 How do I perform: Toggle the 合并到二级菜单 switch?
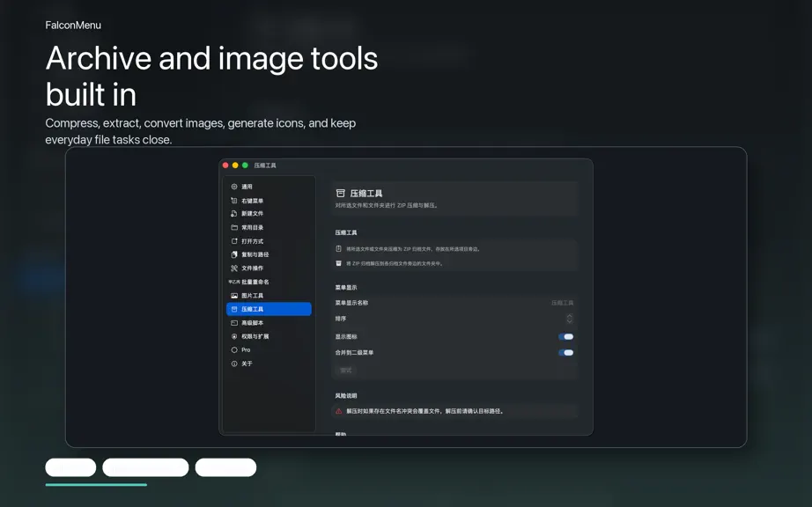point(565,353)
